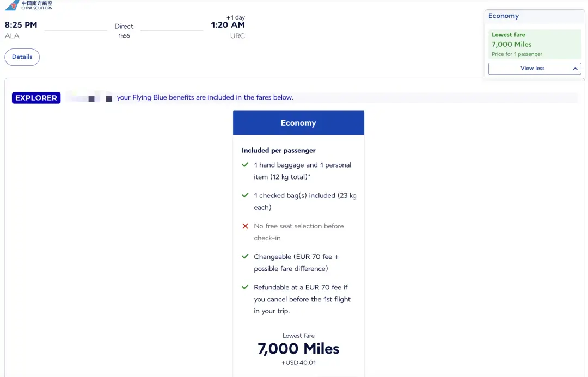The width and height of the screenshot is (588, 377).
Task: Click the 1:20 AM arrival time
Action: (x=228, y=24)
